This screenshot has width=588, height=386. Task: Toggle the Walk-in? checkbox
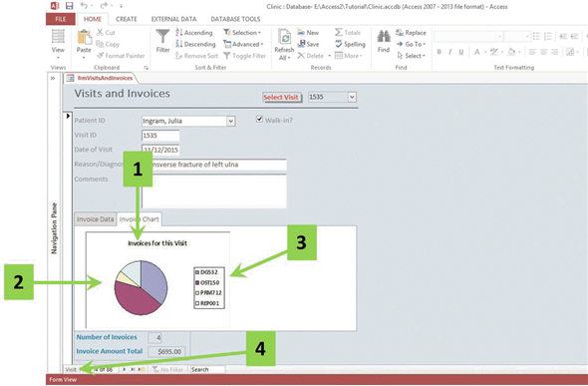(259, 120)
